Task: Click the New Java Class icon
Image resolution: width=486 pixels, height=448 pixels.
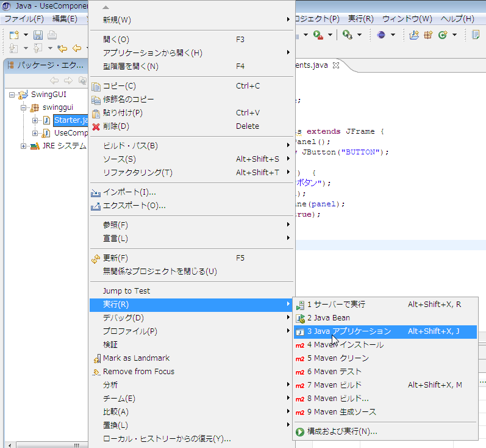Action: 442,35
